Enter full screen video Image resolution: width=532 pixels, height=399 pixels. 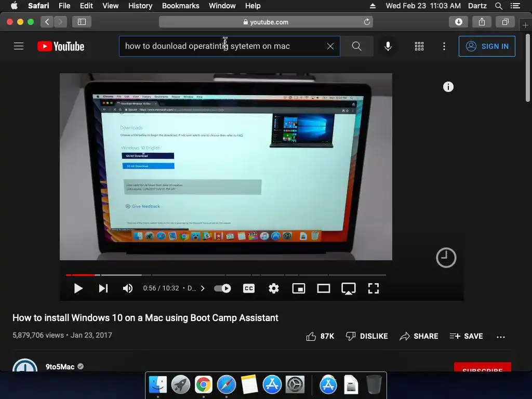[373, 288]
